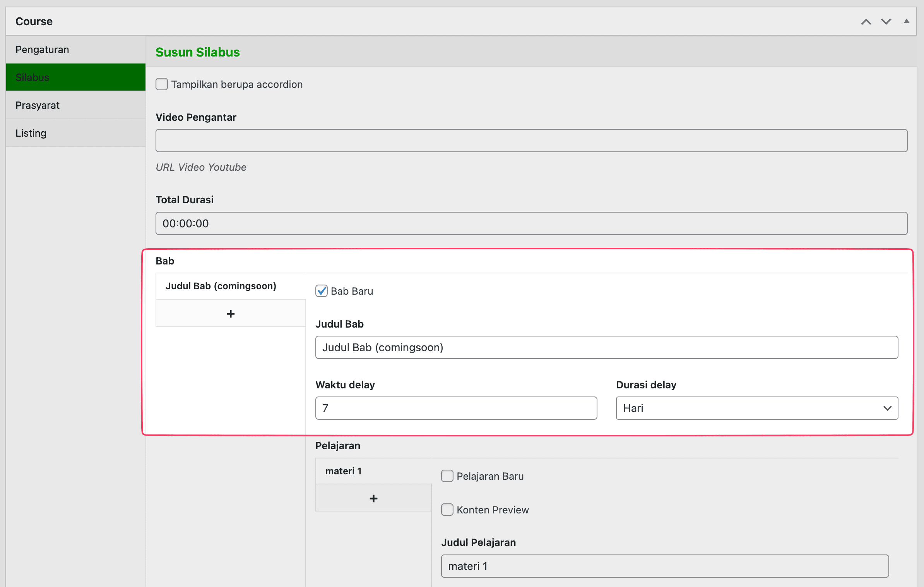Viewport: 924px width, 587px height.
Task: Enable the Tampilkan berupa accordion checkbox
Action: click(x=162, y=84)
